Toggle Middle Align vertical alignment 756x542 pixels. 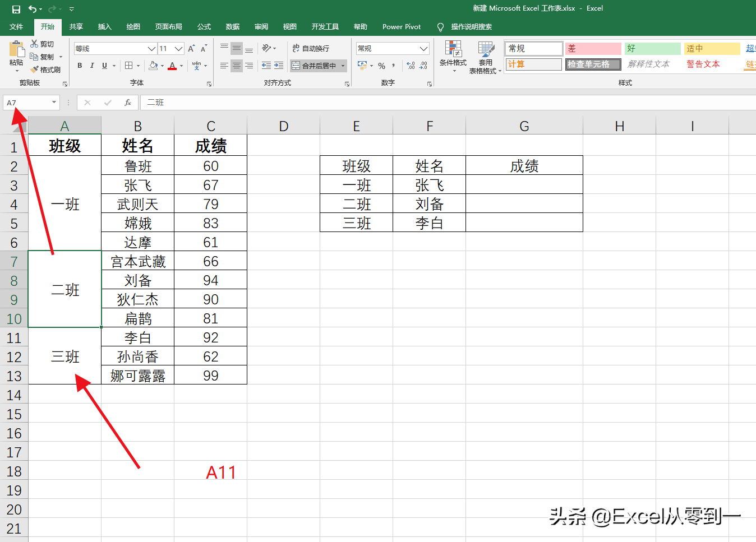(237, 48)
